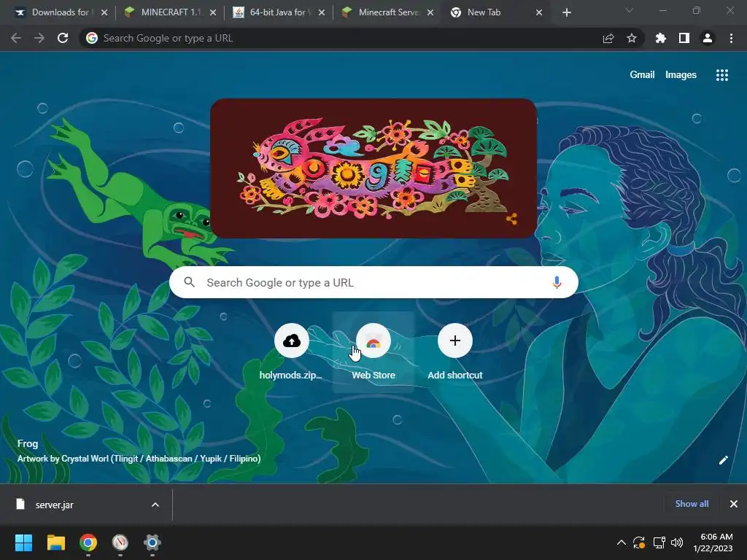Click the Google doodle image
Image resolution: width=747 pixels, height=560 pixels.
click(373, 168)
